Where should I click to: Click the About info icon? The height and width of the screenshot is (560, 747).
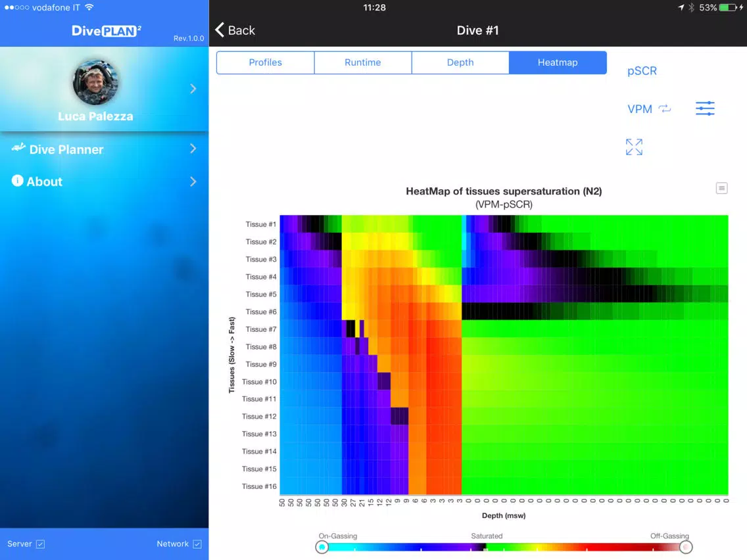point(17,181)
